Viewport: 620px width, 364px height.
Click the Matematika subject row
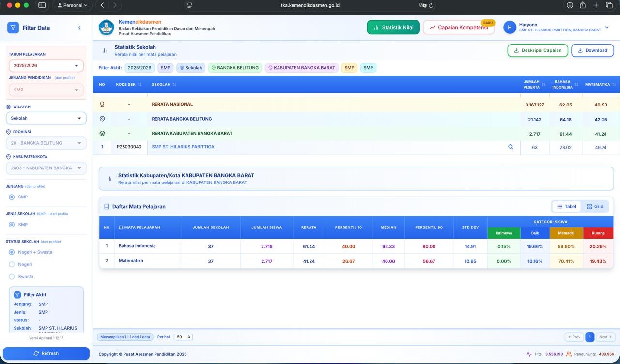point(356,261)
